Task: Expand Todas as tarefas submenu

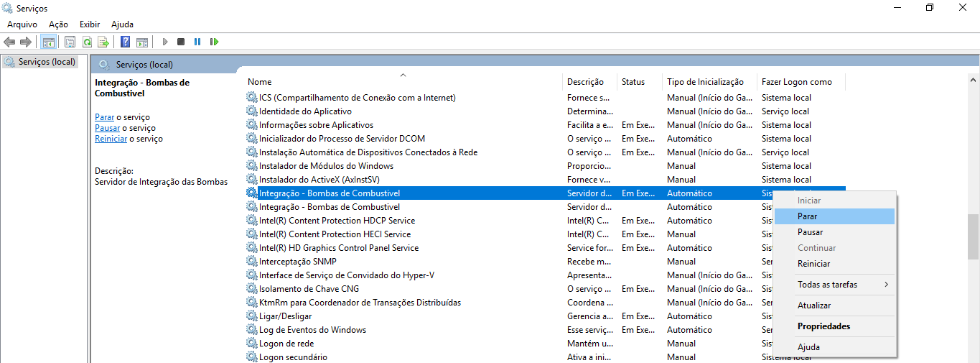Action: (x=834, y=285)
